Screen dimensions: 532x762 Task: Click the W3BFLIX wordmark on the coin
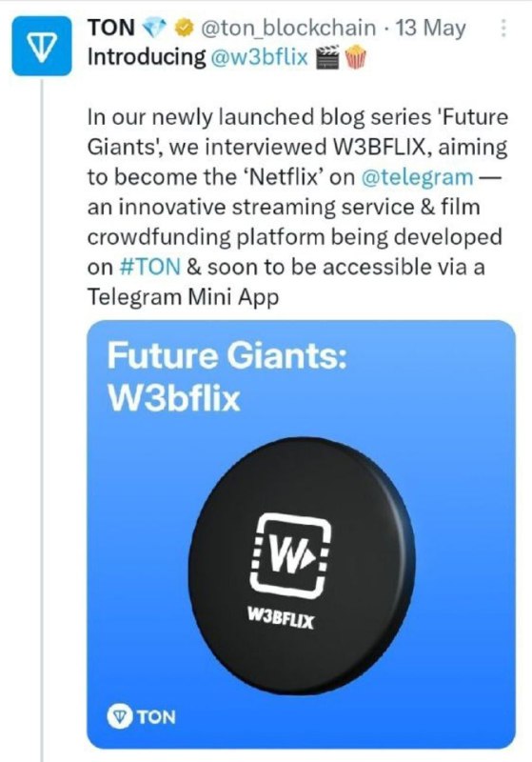[281, 618]
